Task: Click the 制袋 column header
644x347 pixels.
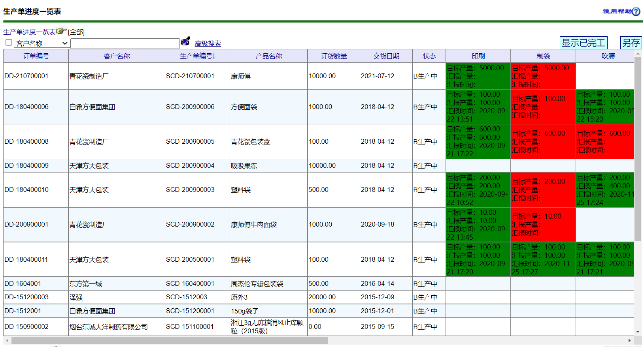Action: coord(543,56)
